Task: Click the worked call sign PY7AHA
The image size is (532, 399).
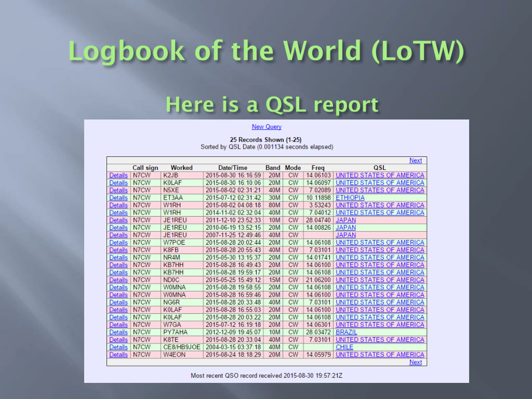Action: [x=175, y=332]
